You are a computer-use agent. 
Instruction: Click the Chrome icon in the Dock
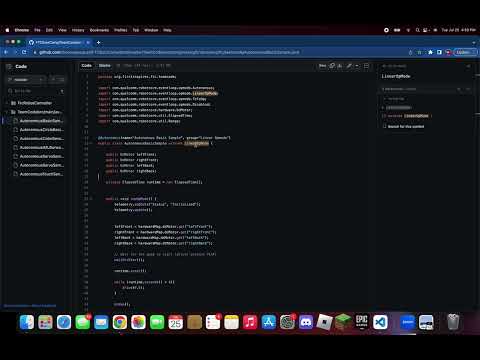coord(120,322)
